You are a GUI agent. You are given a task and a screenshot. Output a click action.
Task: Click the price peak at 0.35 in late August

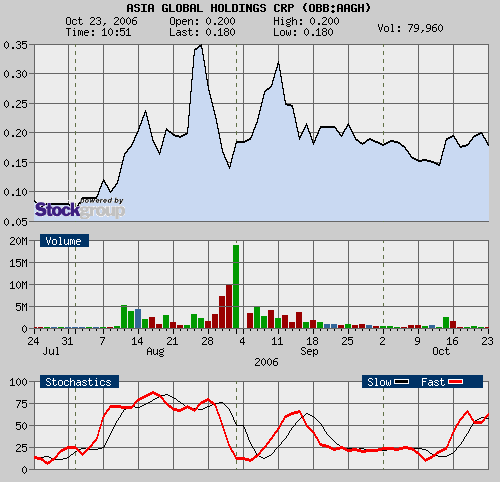[x=201, y=46]
